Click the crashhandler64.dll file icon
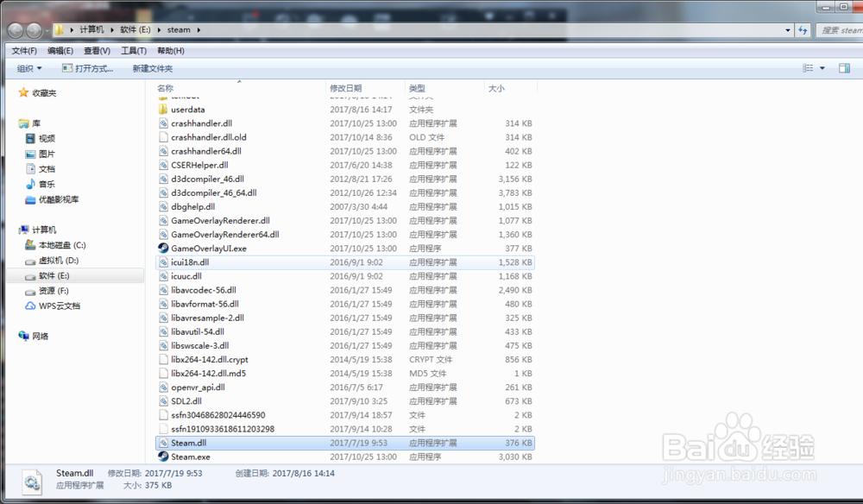 (x=163, y=151)
